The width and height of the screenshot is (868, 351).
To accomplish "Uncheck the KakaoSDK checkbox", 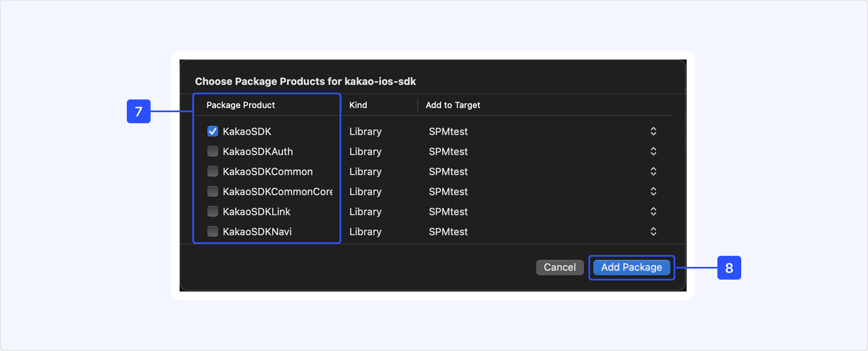I will 213,131.
